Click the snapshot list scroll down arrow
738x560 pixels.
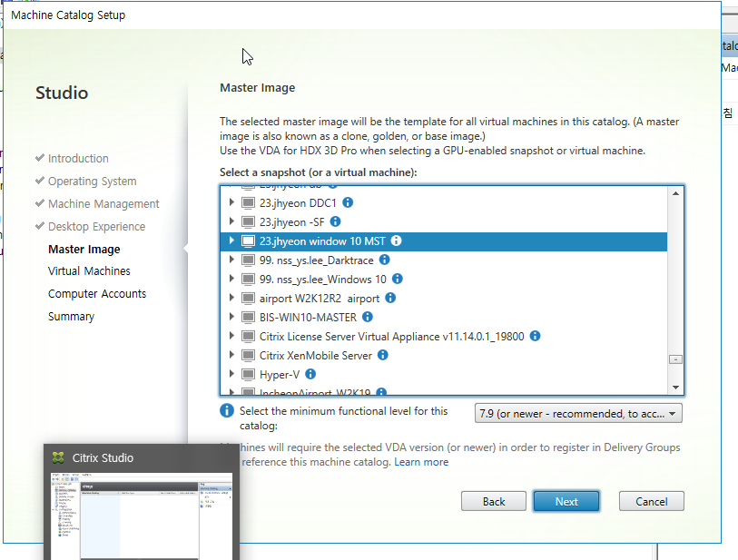click(x=675, y=388)
